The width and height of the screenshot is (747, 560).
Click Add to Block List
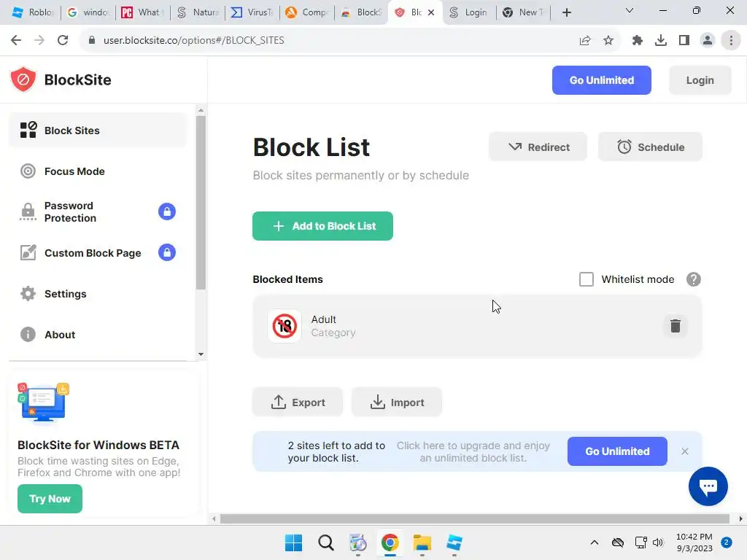pyautogui.click(x=322, y=226)
